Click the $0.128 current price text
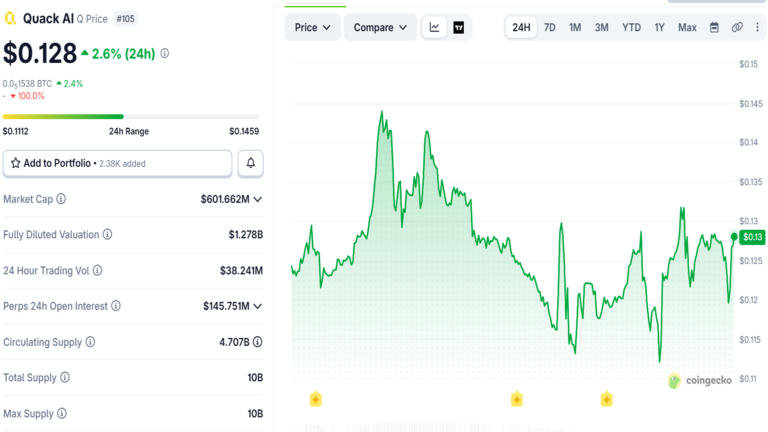The width and height of the screenshot is (768, 432). tap(40, 53)
